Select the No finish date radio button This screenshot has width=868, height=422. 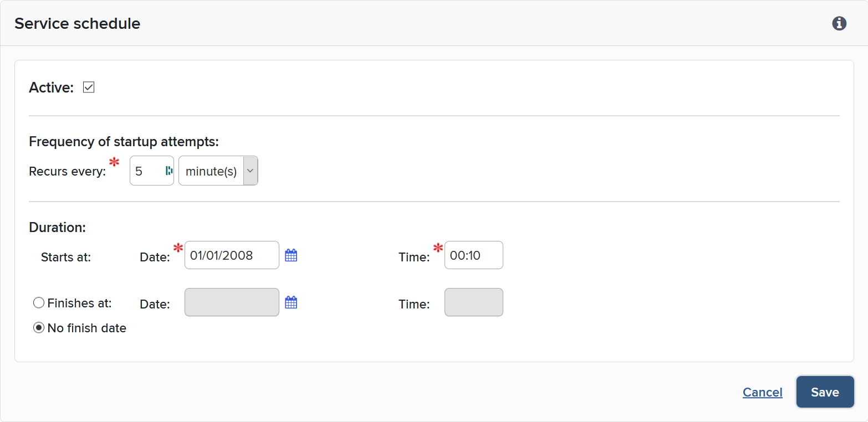(39, 328)
